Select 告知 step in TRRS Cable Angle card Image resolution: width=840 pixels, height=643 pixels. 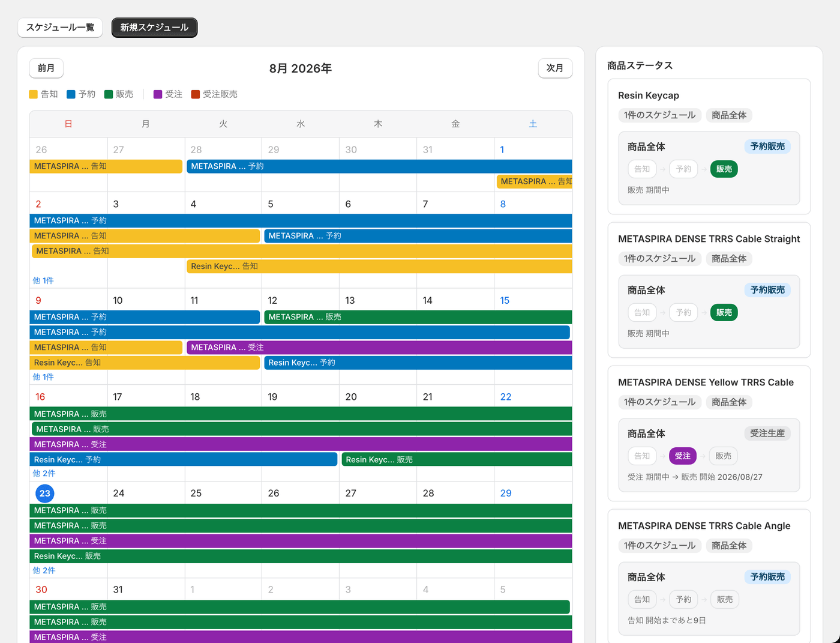click(642, 600)
